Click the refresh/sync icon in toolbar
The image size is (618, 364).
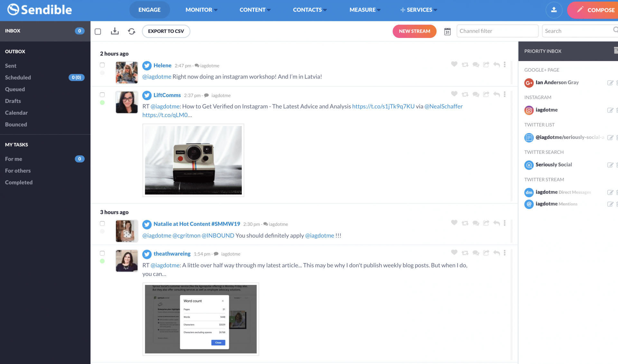131,31
